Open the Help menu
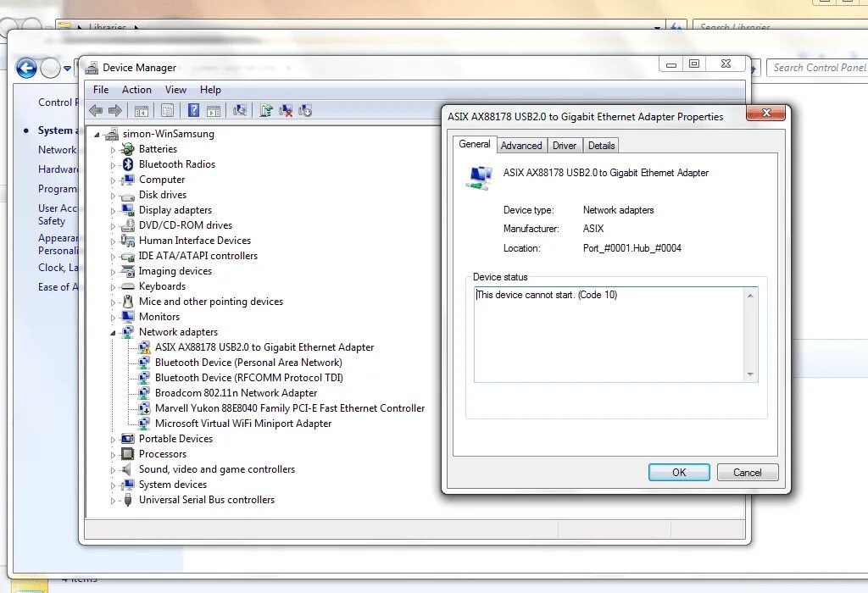 pyautogui.click(x=210, y=90)
